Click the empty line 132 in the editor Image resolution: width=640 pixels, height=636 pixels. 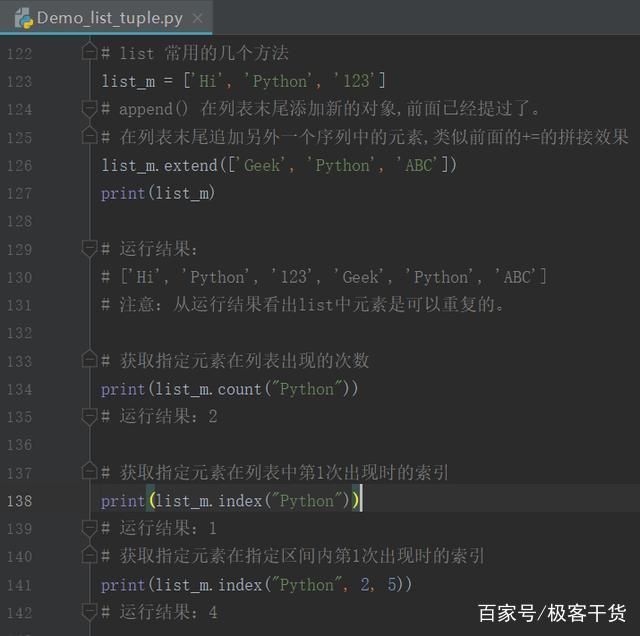click(x=363, y=333)
